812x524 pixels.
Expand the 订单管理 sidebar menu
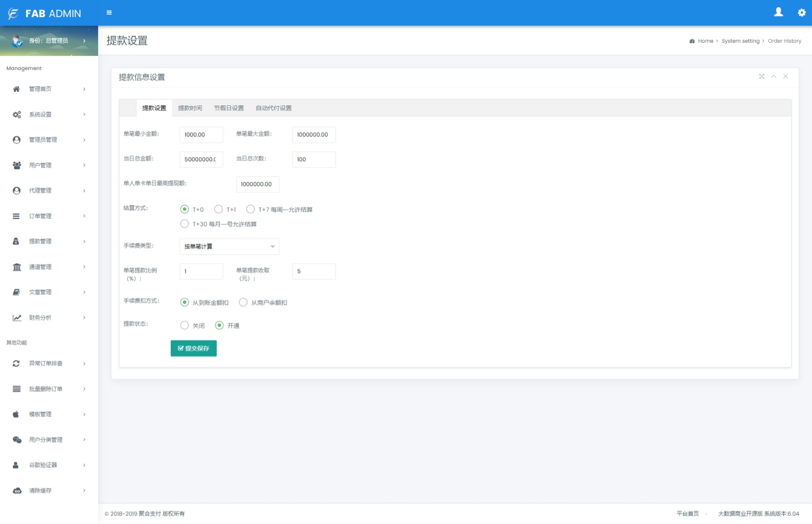(49, 216)
